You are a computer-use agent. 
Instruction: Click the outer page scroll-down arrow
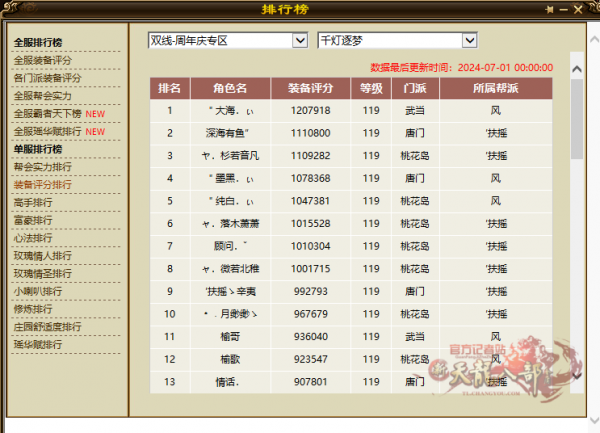click(x=595, y=420)
